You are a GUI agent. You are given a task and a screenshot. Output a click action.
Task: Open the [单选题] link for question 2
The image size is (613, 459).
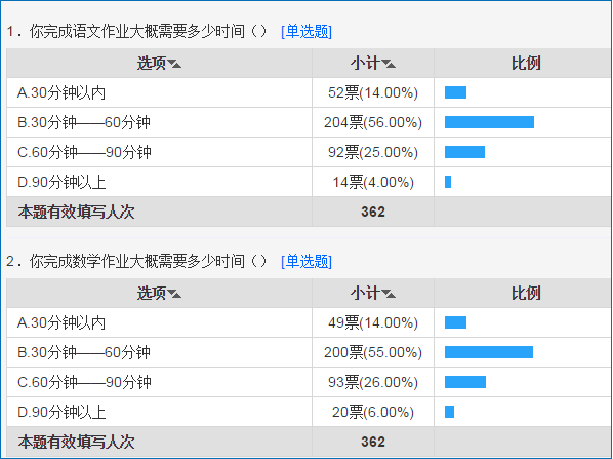(x=306, y=262)
